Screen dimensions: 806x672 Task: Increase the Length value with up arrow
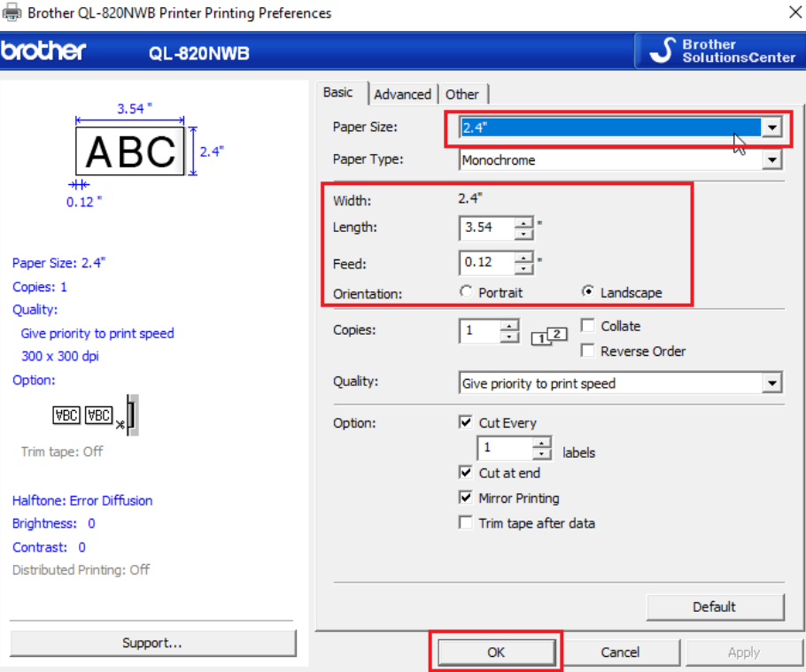click(x=523, y=222)
